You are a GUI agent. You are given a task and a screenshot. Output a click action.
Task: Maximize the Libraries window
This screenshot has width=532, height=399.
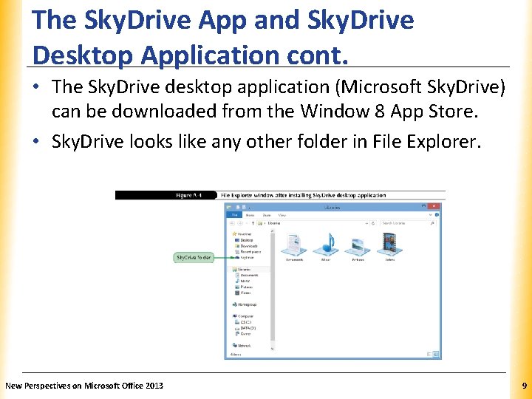click(423, 206)
